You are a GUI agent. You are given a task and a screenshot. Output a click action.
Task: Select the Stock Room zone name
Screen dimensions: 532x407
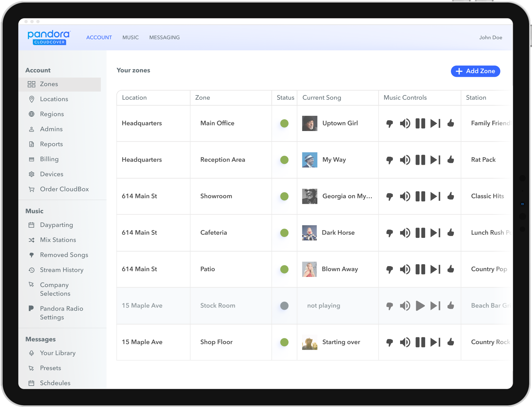pyautogui.click(x=218, y=306)
